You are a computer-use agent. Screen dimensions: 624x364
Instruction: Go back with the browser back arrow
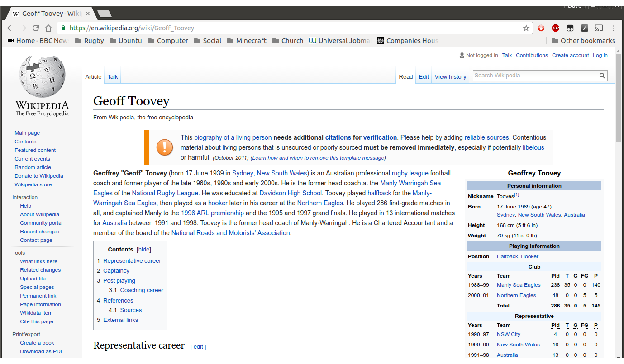tap(11, 28)
